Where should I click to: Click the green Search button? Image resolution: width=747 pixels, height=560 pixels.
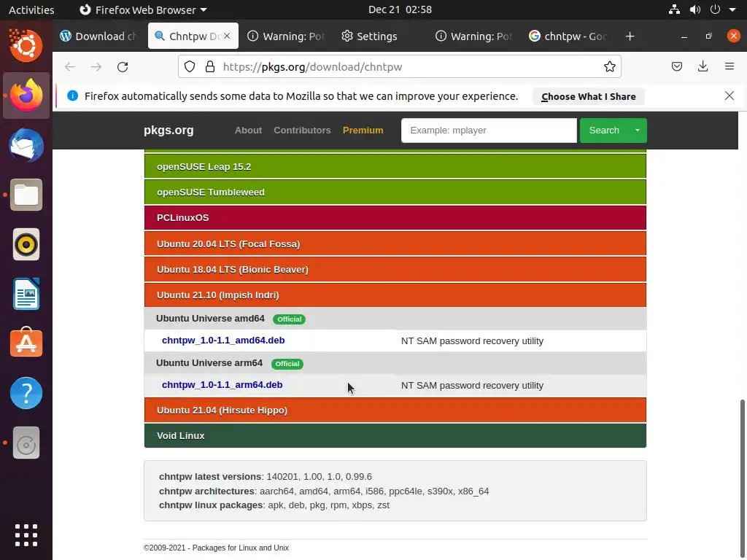(x=604, y=130)
